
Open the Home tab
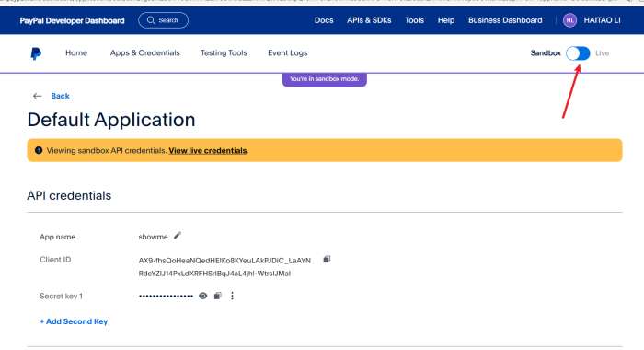pos(76,53)
